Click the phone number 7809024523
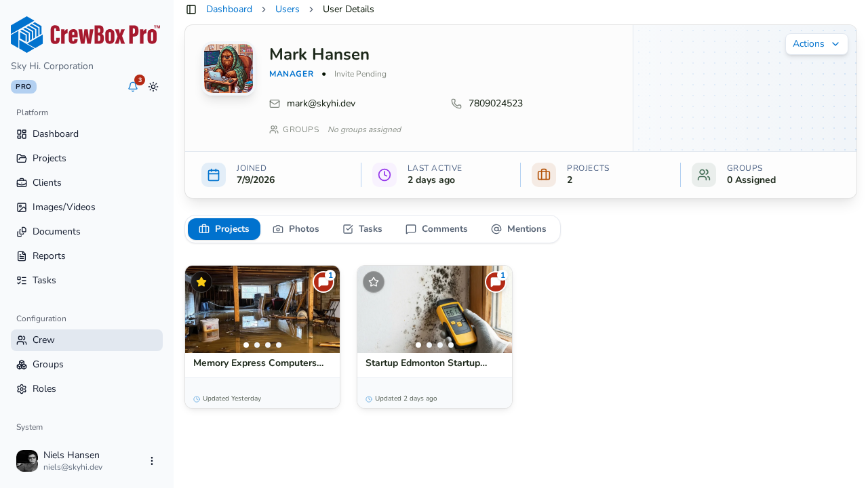868x488 pixels. pos(496,104)
